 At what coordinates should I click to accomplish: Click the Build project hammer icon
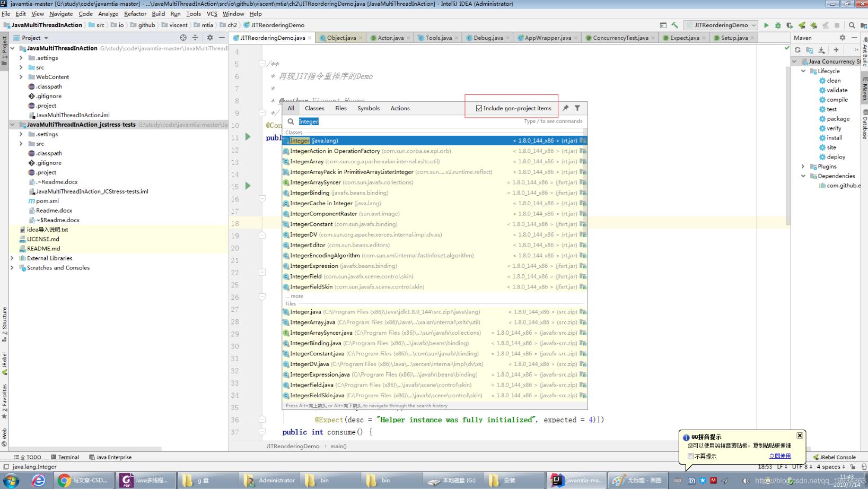(674, 25)
